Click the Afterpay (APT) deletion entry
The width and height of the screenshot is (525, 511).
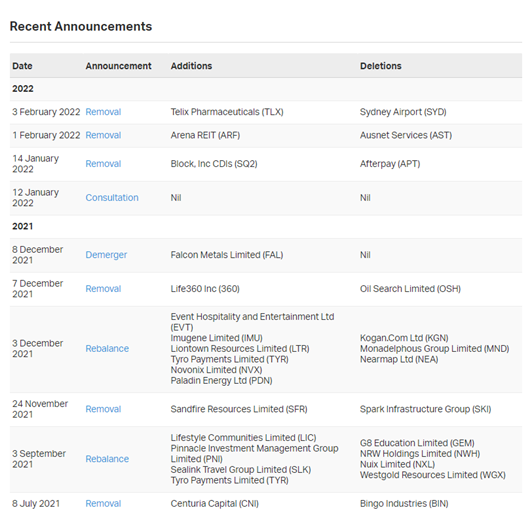coord(390,164)
